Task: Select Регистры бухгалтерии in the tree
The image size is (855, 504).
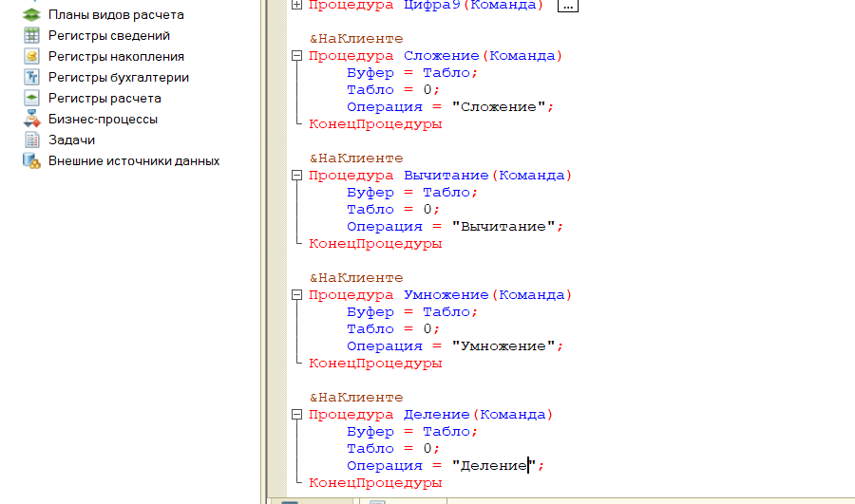Action: point(119,78)
